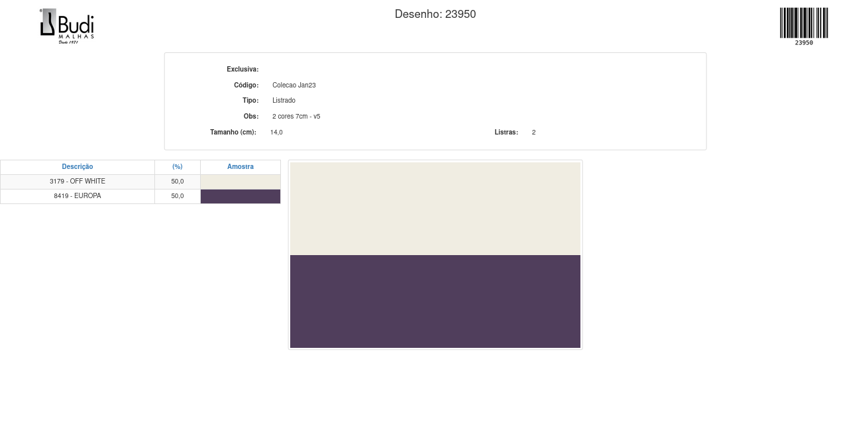Click the Exclusiva label
This screenshot has width=868, height=434.
pyautogui.click(x=243, y=70)
